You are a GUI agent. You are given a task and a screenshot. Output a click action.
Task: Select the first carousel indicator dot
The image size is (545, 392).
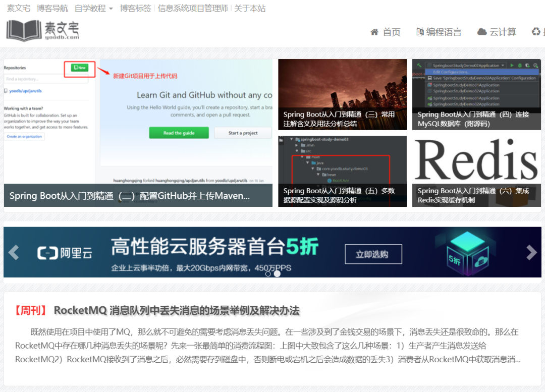[268, 274]
